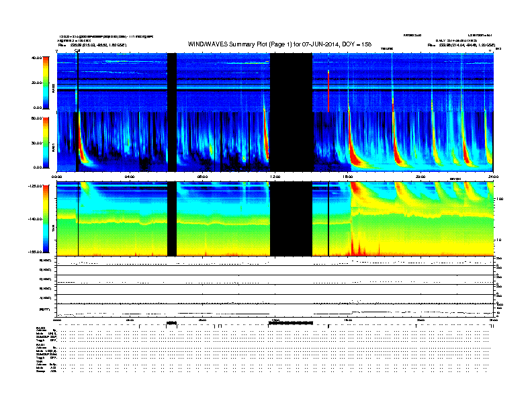This screenshot has width=532, height=411.
Task: Click the 20:00 time label below RAD1 panel
Action: 420,177
